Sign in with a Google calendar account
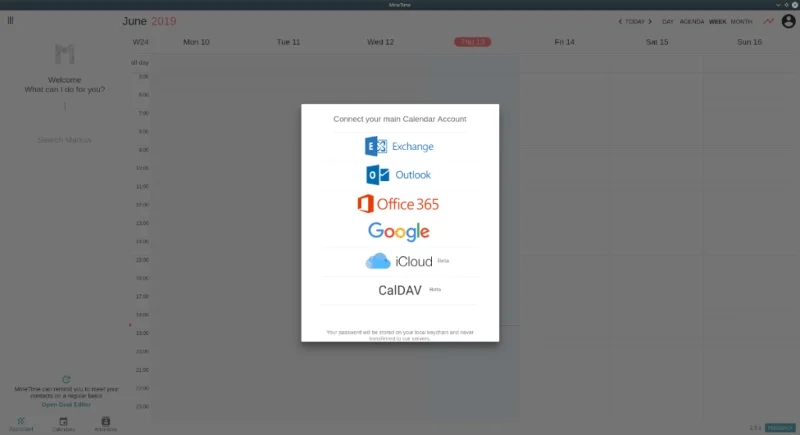 click(399, 232)
